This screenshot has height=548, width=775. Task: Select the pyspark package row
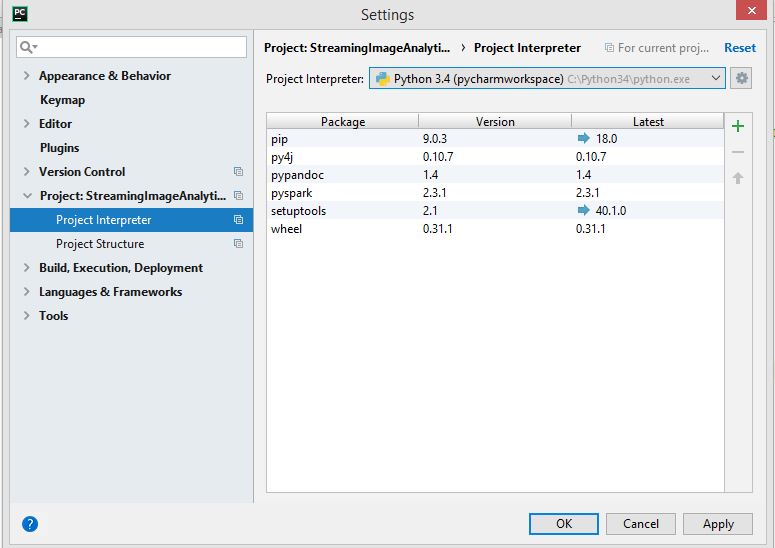tap(495, 192)
